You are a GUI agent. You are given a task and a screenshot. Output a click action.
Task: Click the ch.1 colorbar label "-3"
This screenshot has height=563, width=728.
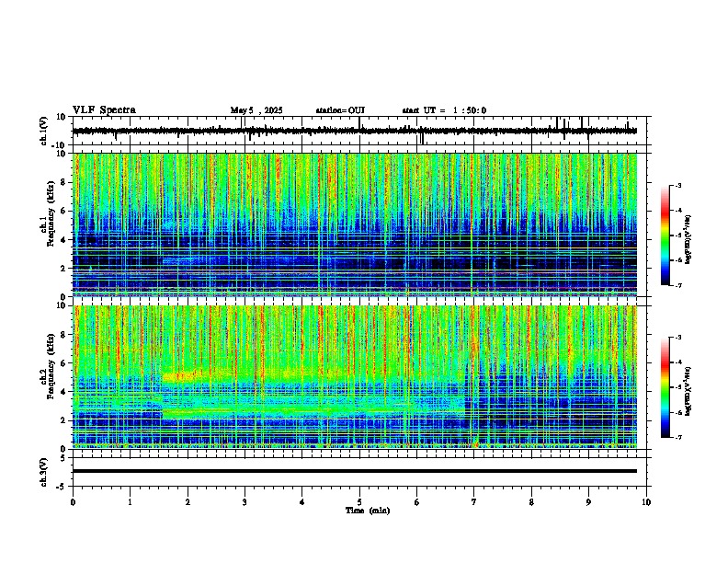(x=677, y=185)
